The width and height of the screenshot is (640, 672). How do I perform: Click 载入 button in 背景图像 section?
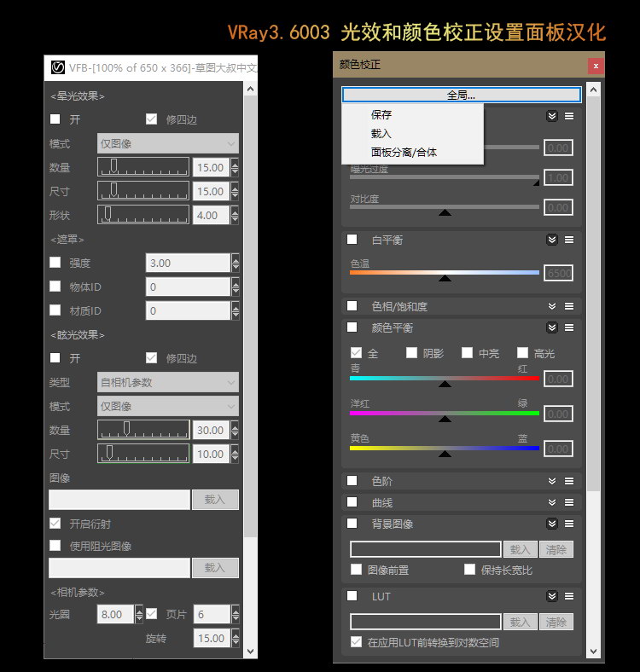520,549
